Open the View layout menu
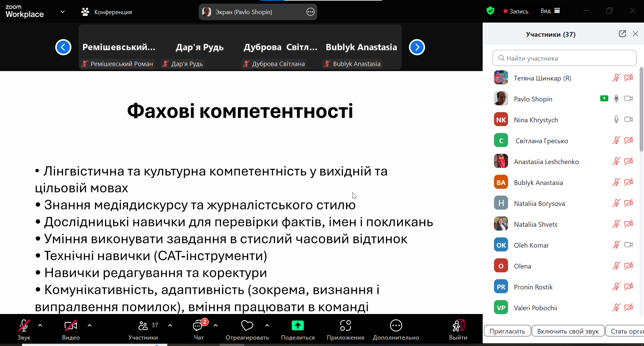Screen dimensions: 644x346 [x=550, y=11]
